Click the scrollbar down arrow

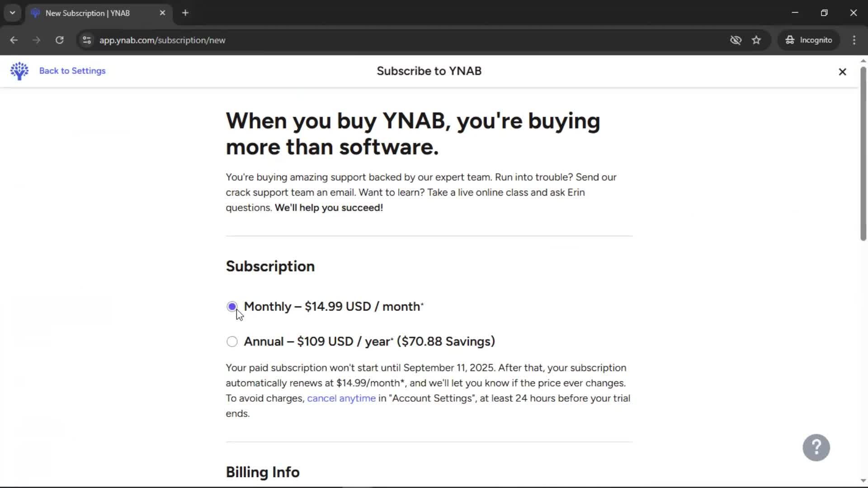click(863, 481)
